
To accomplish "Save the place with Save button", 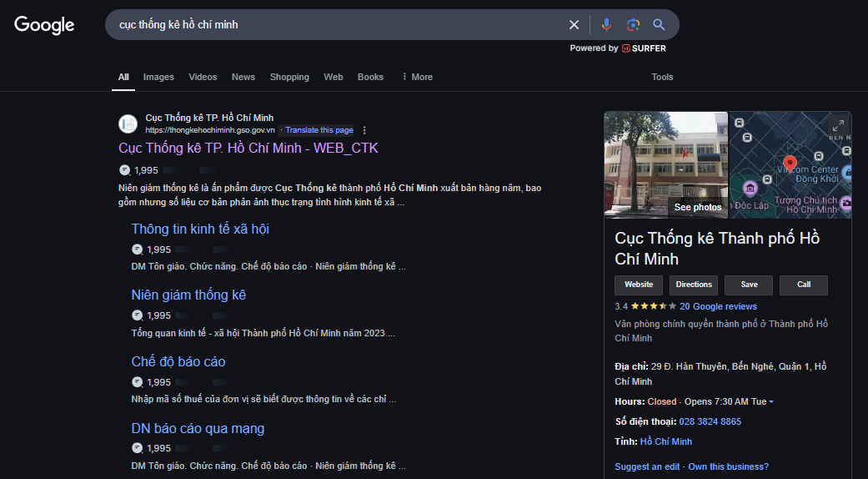I will pyautogui.click(x=749, y=285).
